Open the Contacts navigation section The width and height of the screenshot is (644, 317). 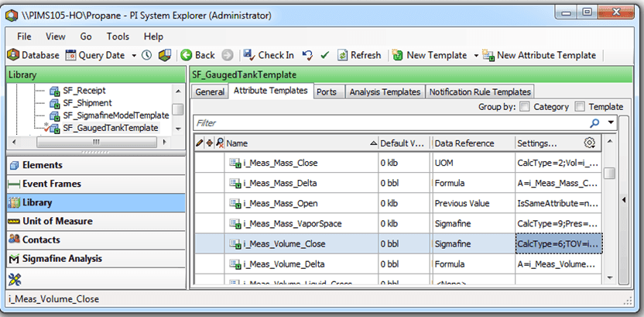pos(95,239)
